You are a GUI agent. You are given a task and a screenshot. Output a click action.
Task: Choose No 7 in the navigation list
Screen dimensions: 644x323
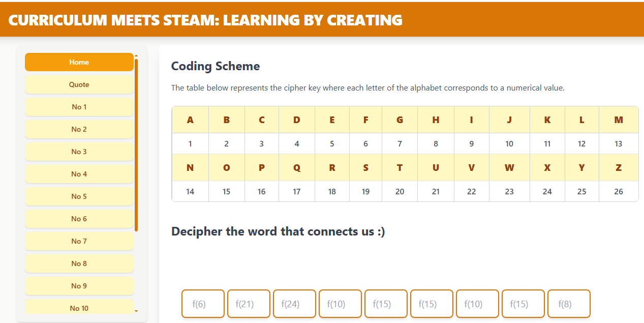[79, 241]
